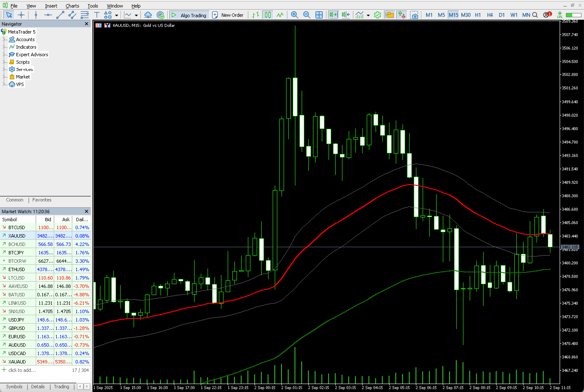Select the D1 timeframe
The width and height of the screenshot is (584, 392).
coord(502,15)
